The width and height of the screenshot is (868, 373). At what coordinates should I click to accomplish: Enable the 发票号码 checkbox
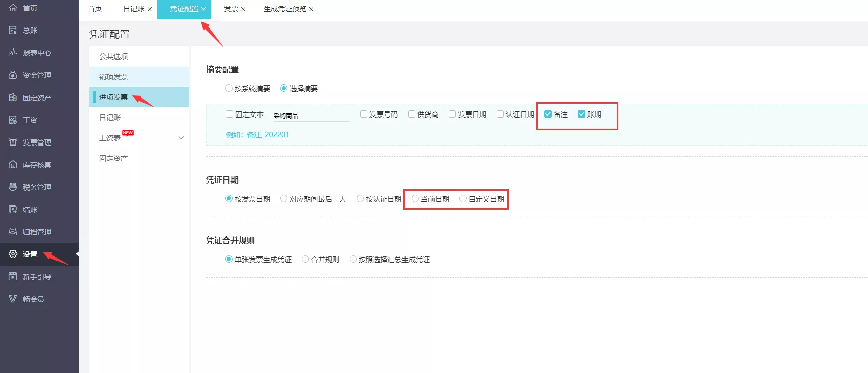(x=364, y=114)
